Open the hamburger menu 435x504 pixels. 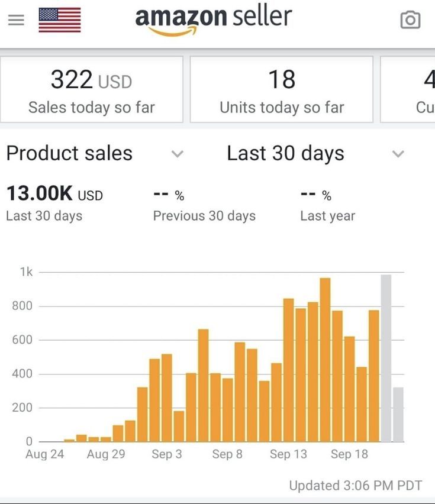click(x=16, y=20)
